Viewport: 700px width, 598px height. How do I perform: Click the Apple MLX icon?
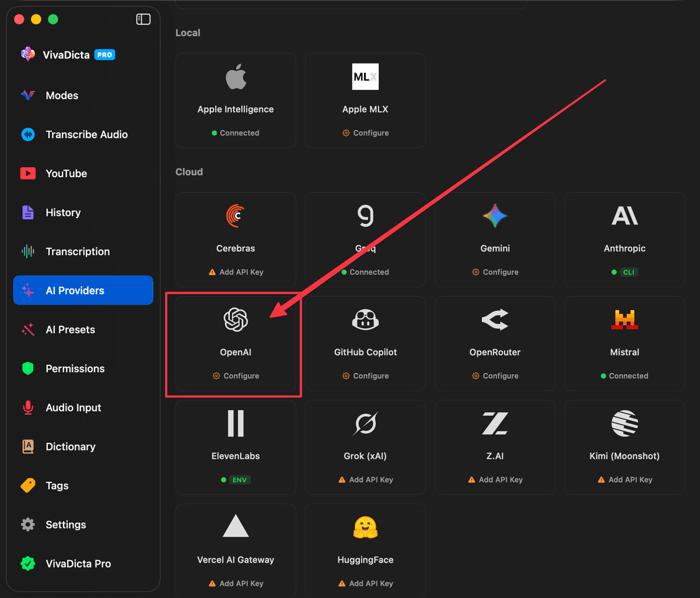pos(365,76)
